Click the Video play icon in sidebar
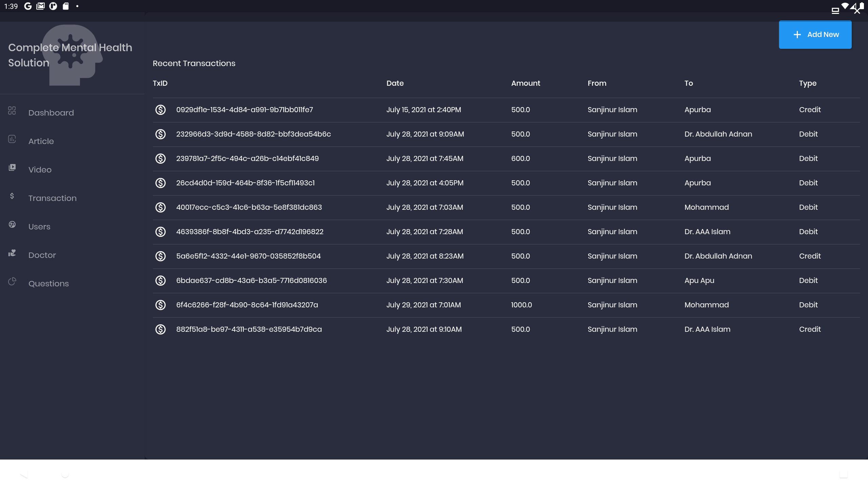This screenshot has width=868, height=488. tap(12, 167)
